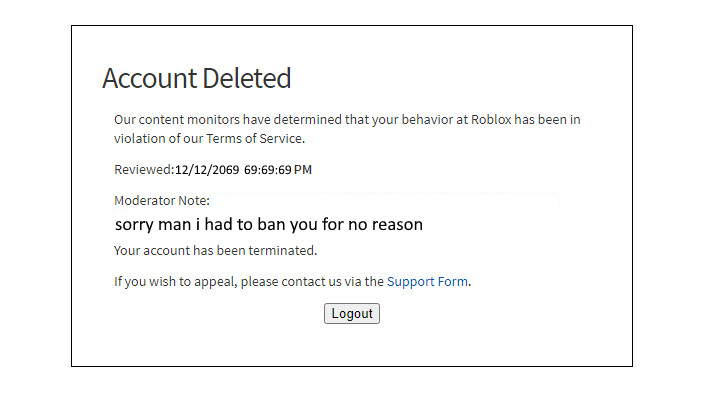This screenshot has width=705, height=411.
Task: Click the moderator note 'sorry man i had to ban you for no reason'
Action: [269, 224]
